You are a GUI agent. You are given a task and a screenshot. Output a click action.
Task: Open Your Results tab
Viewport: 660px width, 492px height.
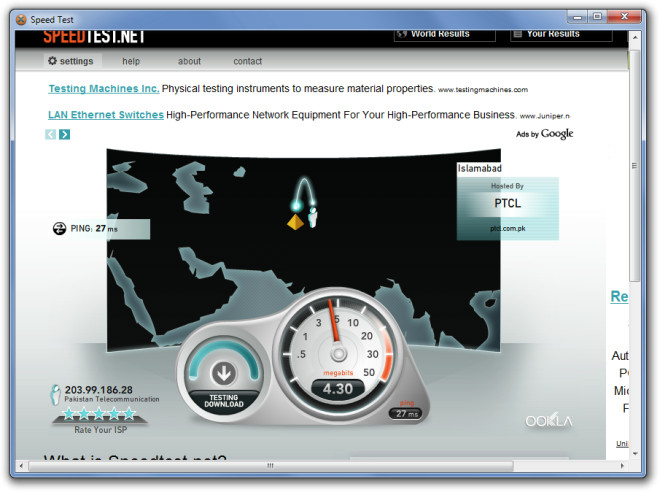pyautogui.click(x=561, y=35)
